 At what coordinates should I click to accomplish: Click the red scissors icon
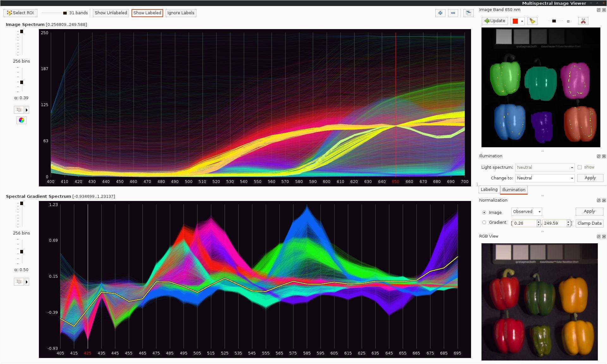(583, 21)
